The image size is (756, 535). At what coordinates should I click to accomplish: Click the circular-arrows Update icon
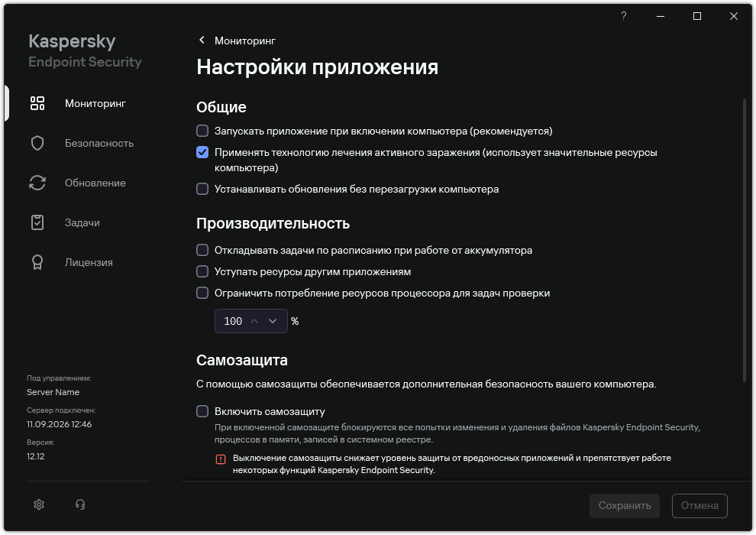point(37,183)
